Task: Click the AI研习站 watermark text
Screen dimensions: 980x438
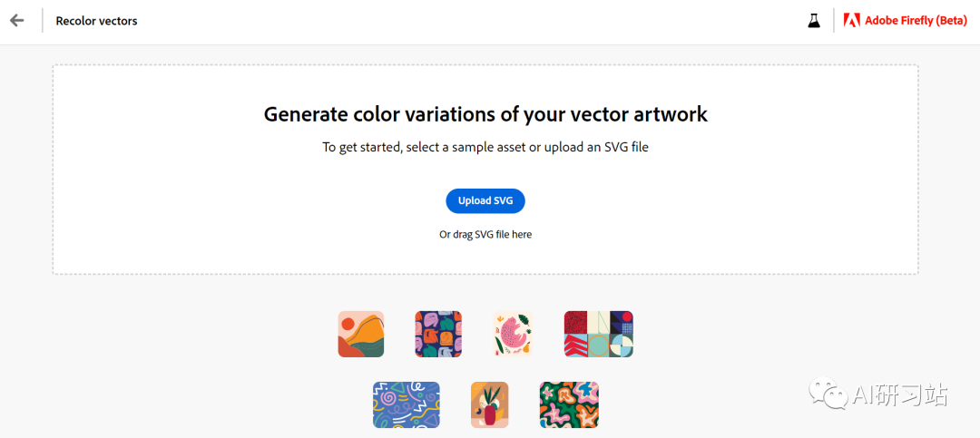Action: pyautogui.click(x=901, y=394)
